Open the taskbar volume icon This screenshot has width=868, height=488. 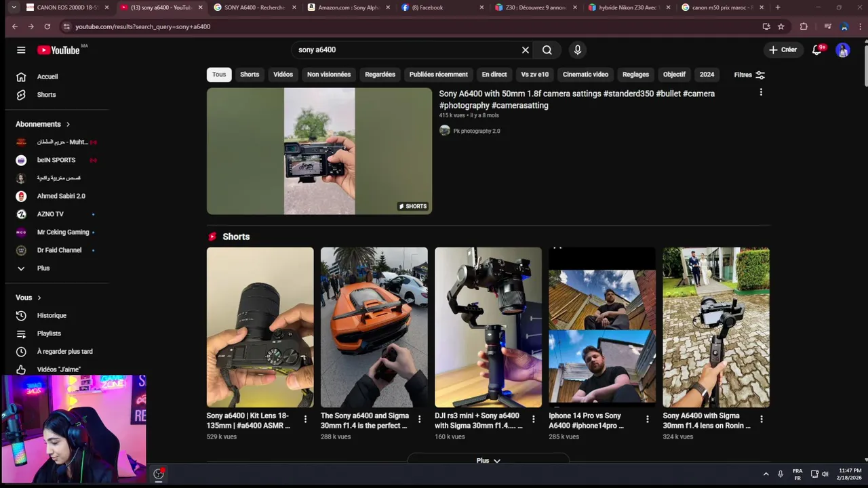(x=825, y=474)
